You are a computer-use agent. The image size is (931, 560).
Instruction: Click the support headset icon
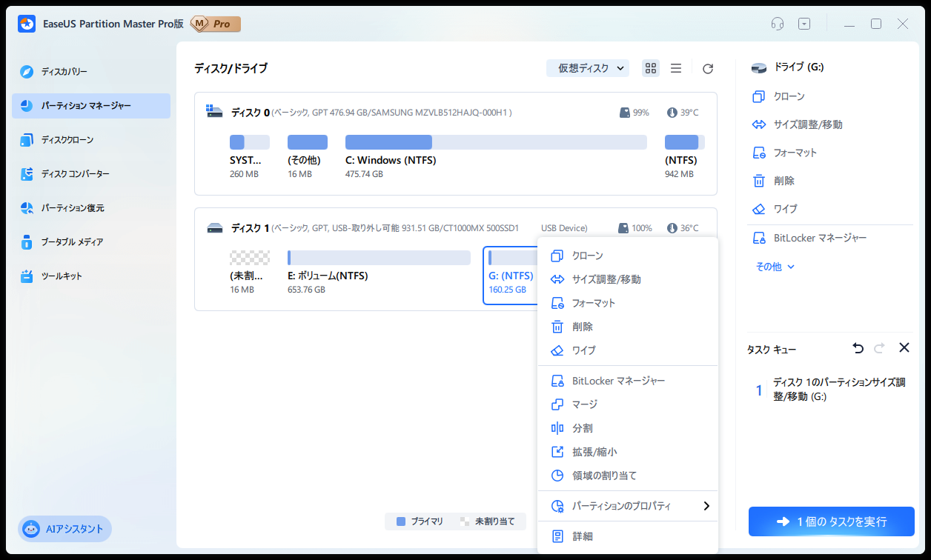778,24
